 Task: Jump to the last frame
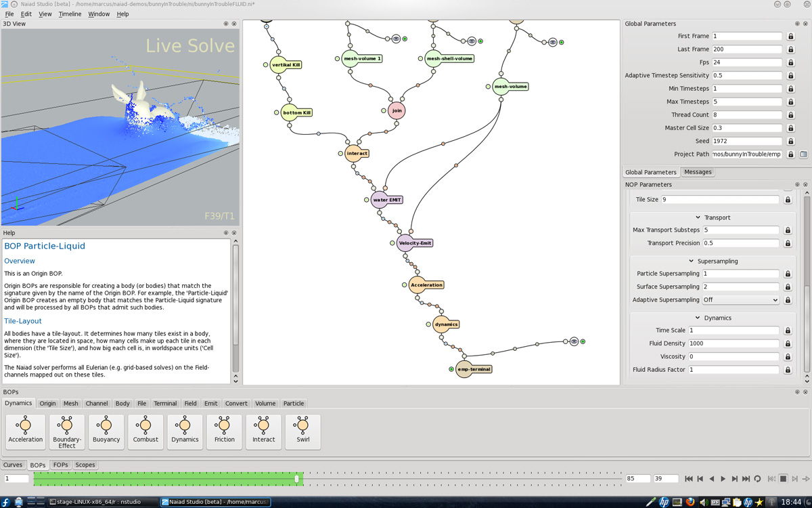click(746, 479)
